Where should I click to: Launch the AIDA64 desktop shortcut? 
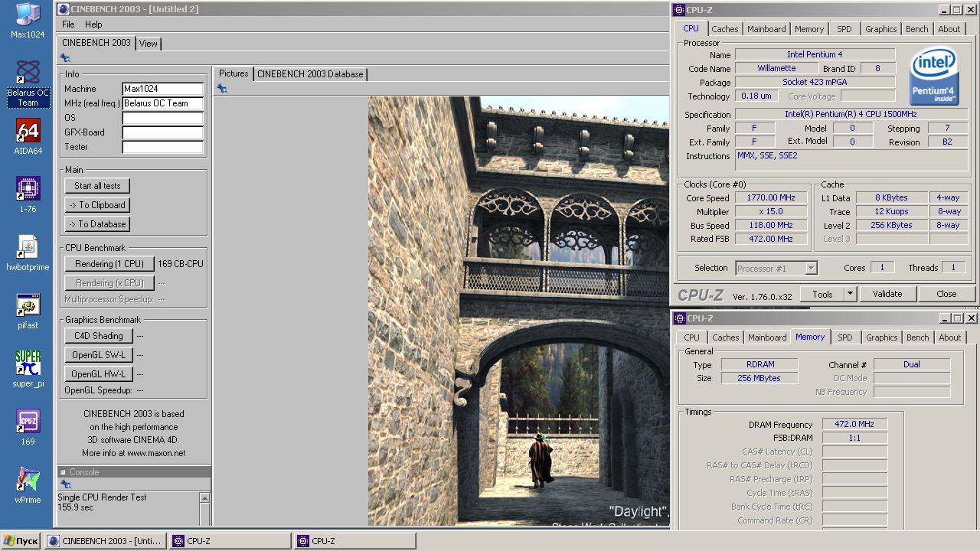coord(28,137)
